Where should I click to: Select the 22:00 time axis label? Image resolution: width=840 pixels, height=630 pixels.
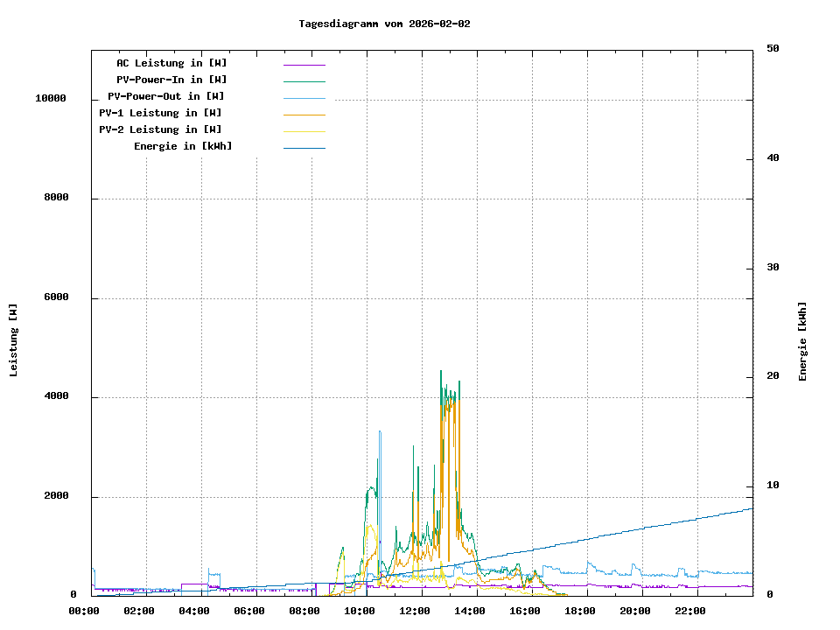tap(690, 611)
